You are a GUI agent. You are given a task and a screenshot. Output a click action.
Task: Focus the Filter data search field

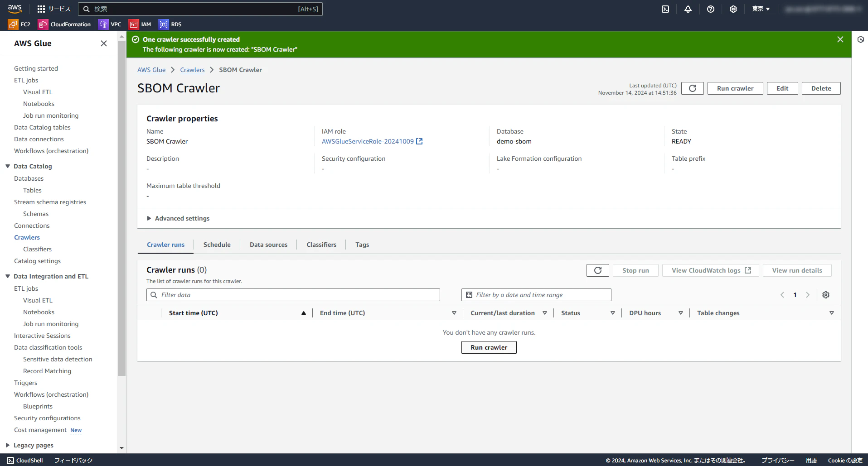[x=293, y=295]
